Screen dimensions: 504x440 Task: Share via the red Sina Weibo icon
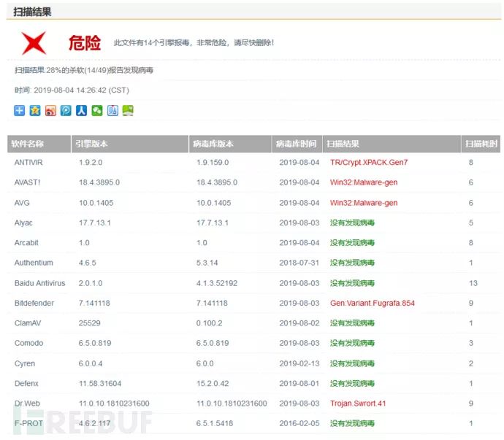(50, 111)
